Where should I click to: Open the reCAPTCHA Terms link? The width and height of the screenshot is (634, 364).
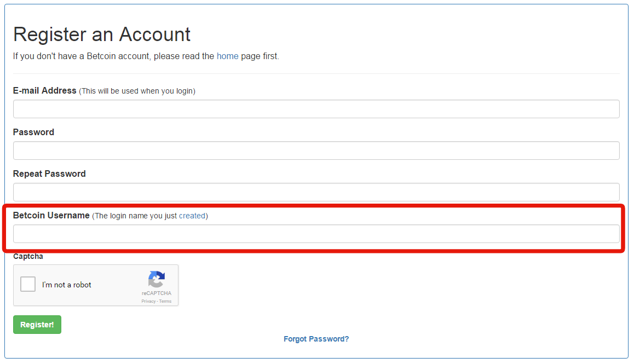point(165,301)
